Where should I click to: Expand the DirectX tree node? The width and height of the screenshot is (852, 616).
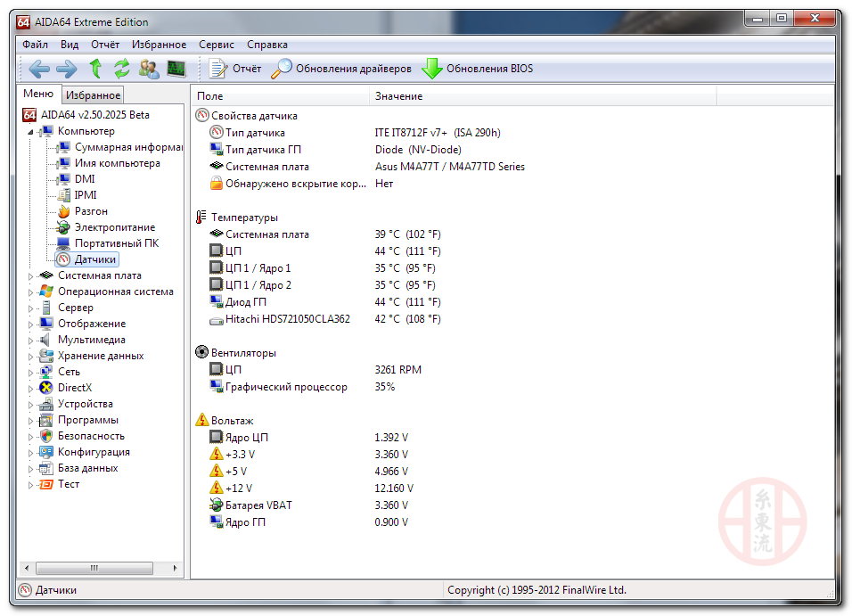30,389
